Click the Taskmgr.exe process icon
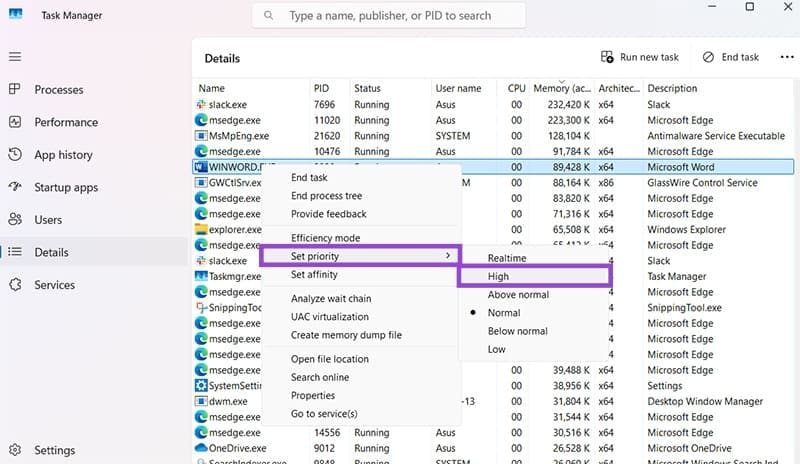Viewport: 800px width, 464px height. pos(201,276)
